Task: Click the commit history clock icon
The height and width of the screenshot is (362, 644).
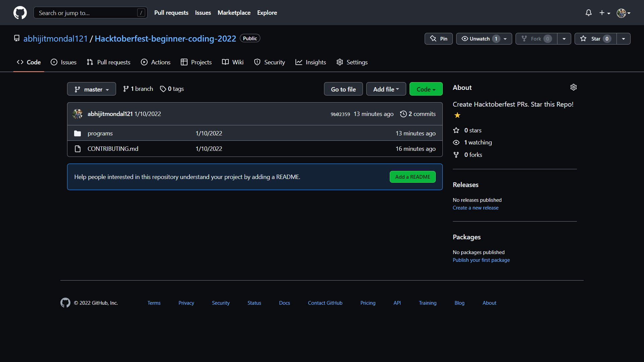Action: click(x=403, y=114)
